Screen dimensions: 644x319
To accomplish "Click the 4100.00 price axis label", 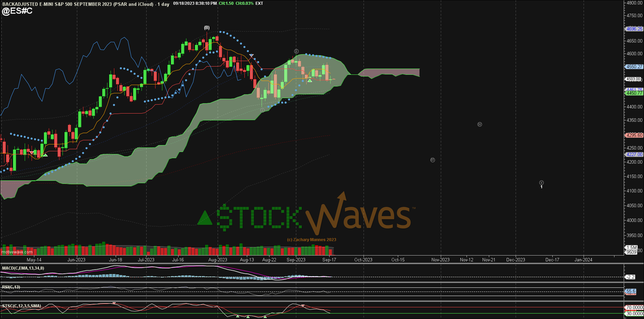I will point(634,191).
